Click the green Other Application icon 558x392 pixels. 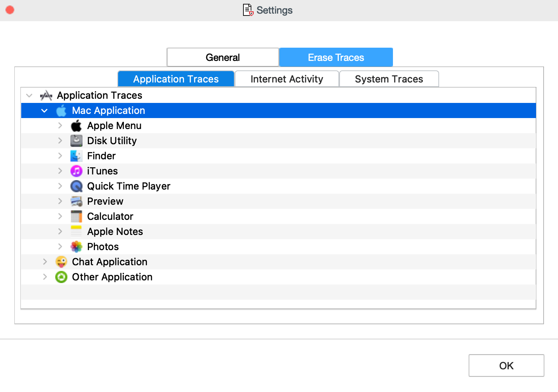(x=61, y=277)
